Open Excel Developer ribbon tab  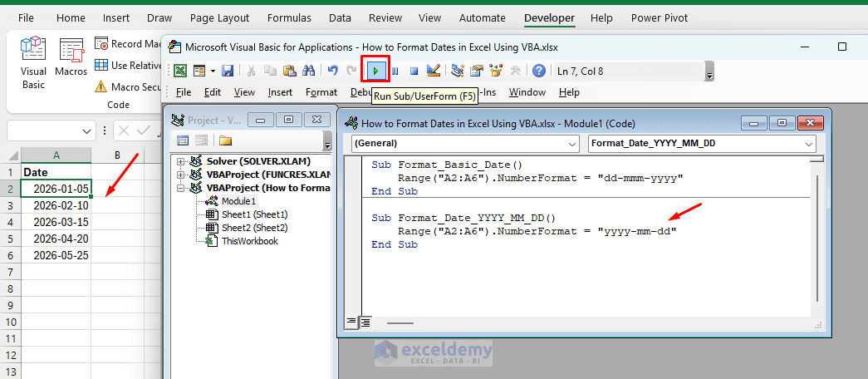click(549, 17)
